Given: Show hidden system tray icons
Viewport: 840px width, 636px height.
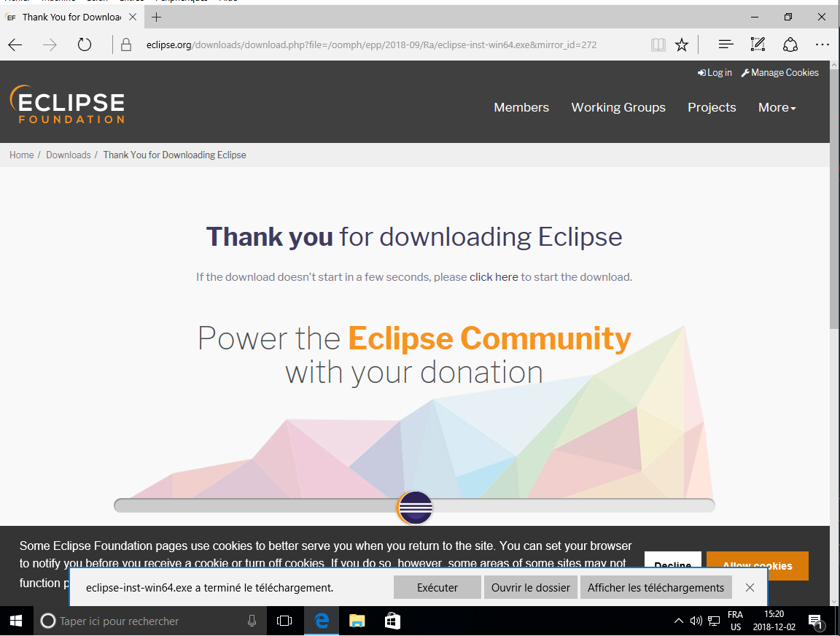Looking at the screenshot, I should [678, 621].
